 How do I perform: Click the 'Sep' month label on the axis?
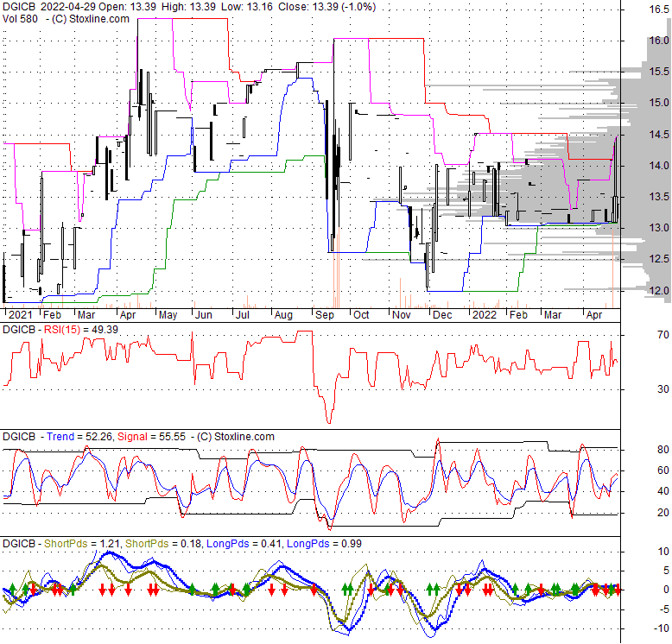point(325,316)
